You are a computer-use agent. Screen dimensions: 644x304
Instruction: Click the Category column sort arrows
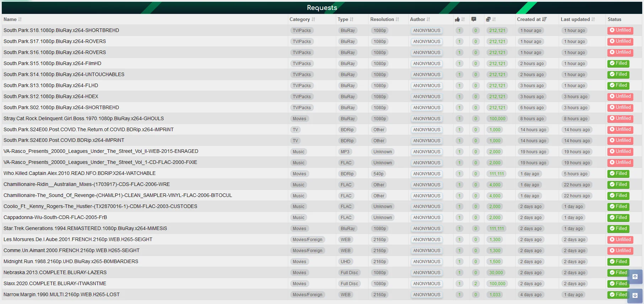coord(313,20)
